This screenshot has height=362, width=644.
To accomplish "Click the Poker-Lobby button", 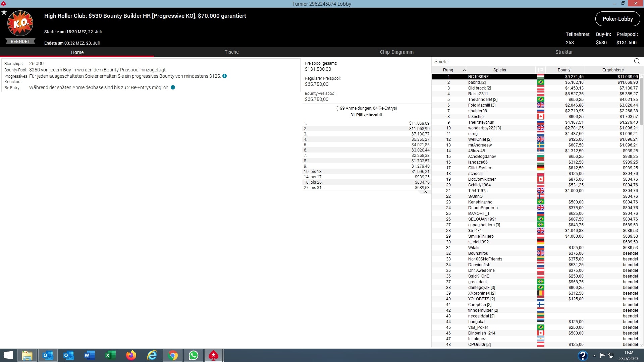I will (x=618, y=19).
